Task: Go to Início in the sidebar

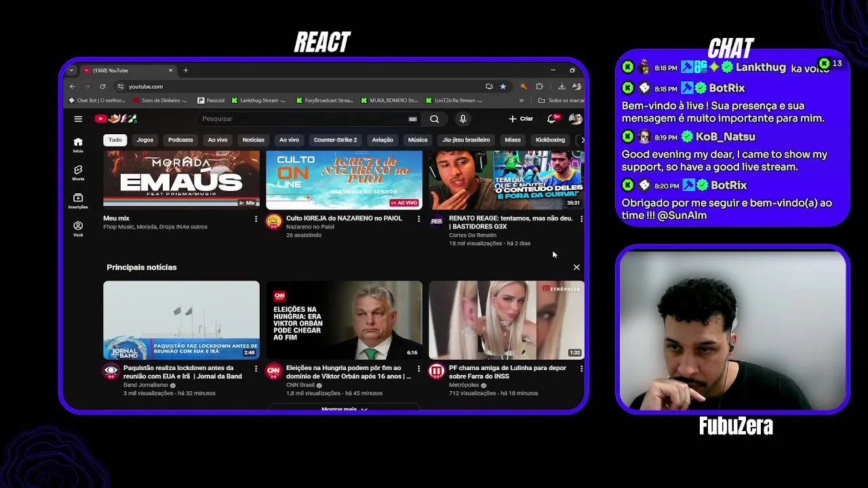Action: pos(78,144)
